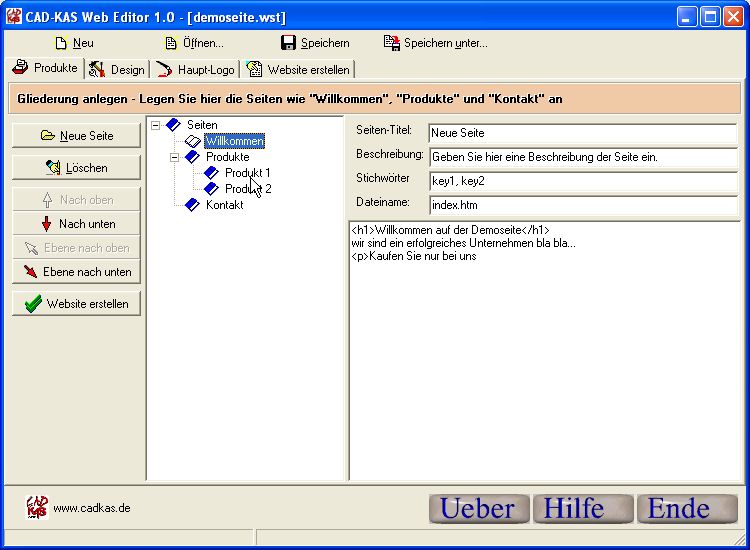
Task: Click the Ebene nach unten button
Action: [77, 272]
